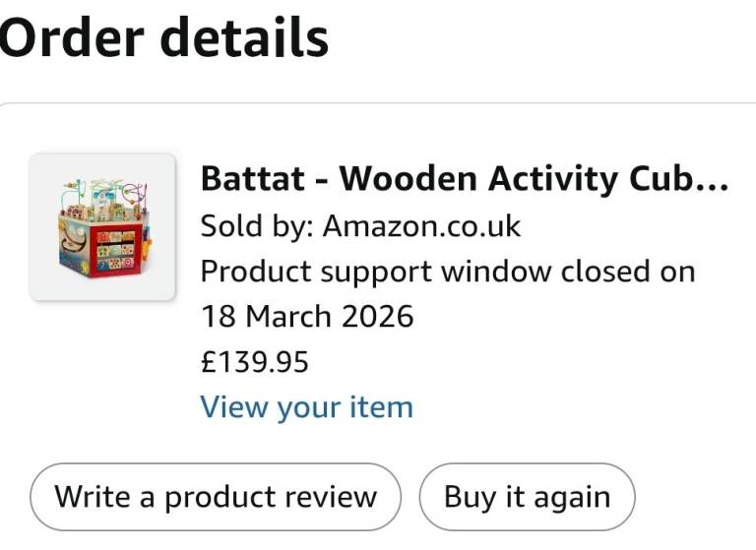Click the Battat - Wooden Activity Cub... title
The width and height of the screenshot is (756, 550).
click(x=465, y=179)
